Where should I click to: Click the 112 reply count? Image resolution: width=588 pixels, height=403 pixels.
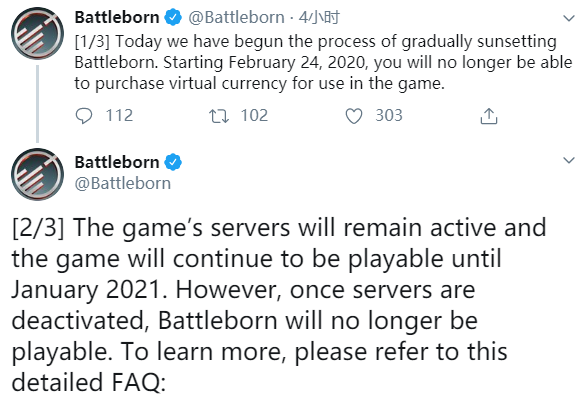(119, 115)
